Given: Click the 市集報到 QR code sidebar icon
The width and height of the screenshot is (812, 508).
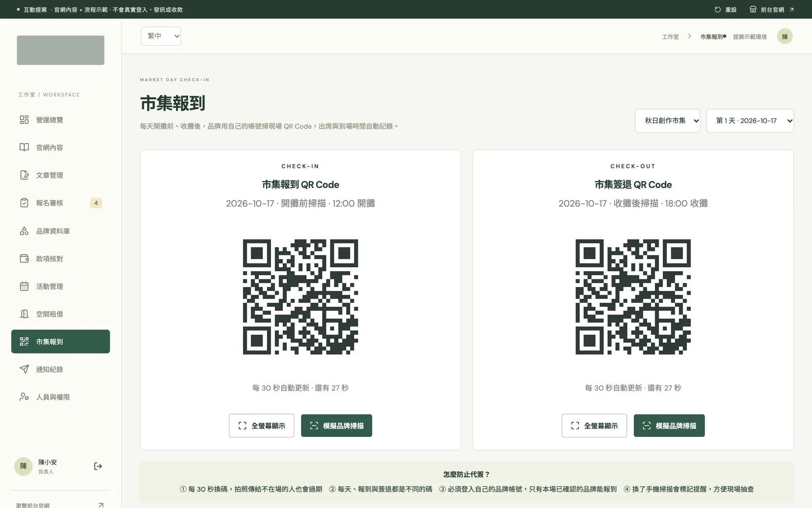Looking at the screenshot, I should [24, 341].
